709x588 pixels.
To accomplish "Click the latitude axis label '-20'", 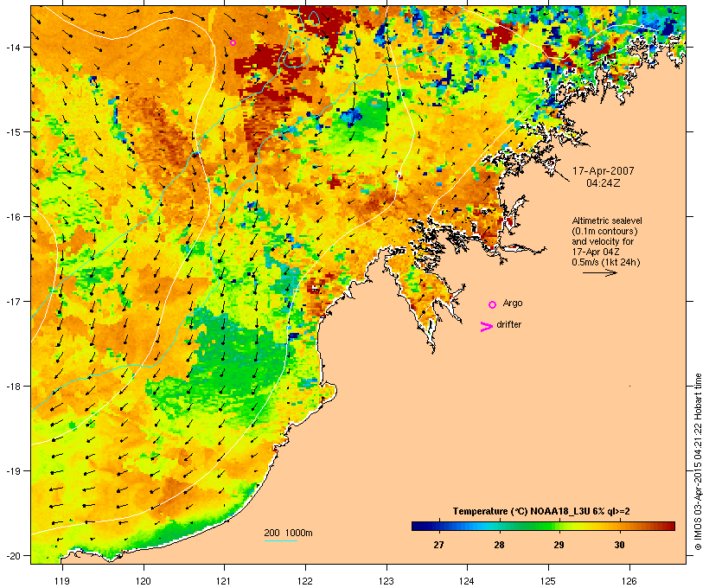I will click(12, 555).
